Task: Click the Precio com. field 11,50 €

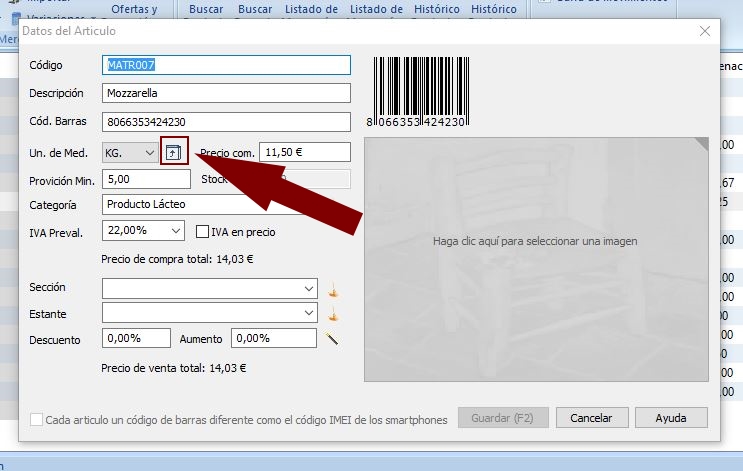Action: 305,153
